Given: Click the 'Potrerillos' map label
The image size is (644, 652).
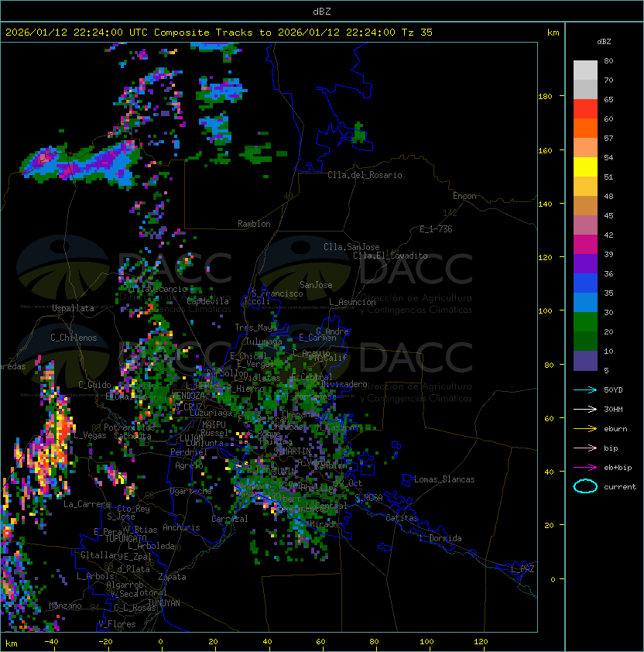Looking at the screenshot, I should tap(129, 427).
